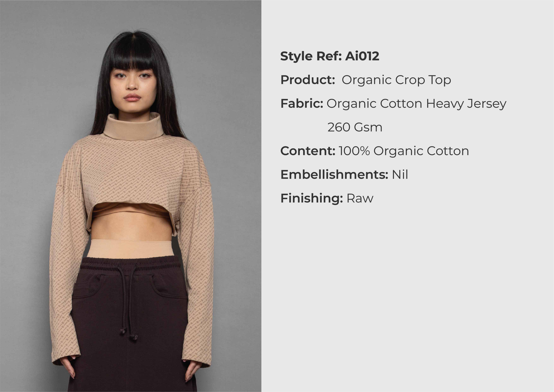Click the Fabric label
Screen dimensions: 554x392
tap(302, 104)
